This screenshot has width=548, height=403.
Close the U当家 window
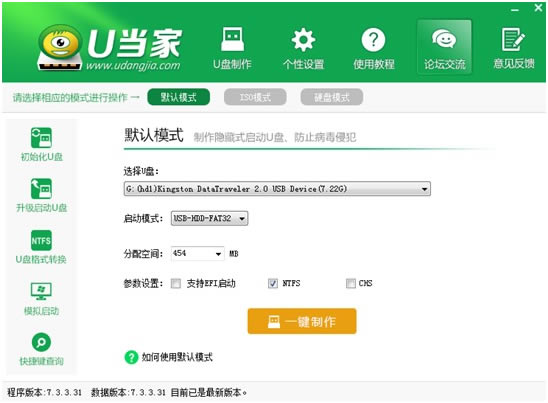tap(538, 8)
